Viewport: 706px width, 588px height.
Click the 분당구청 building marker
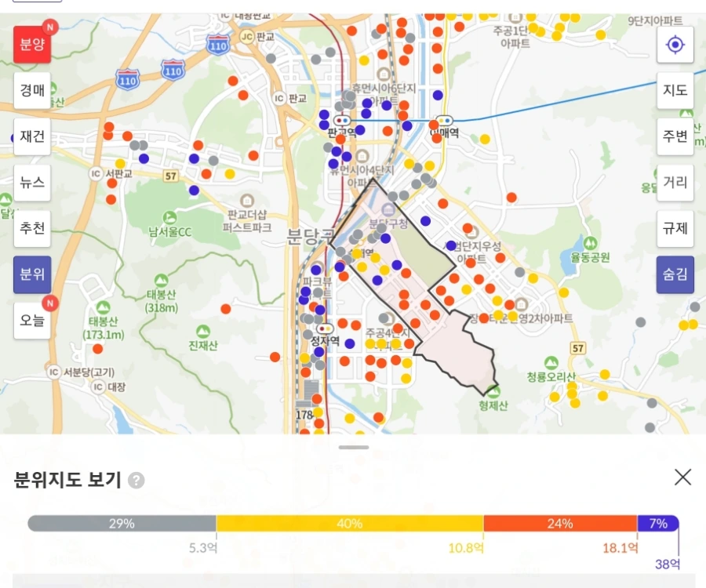(x=388, y=209)
